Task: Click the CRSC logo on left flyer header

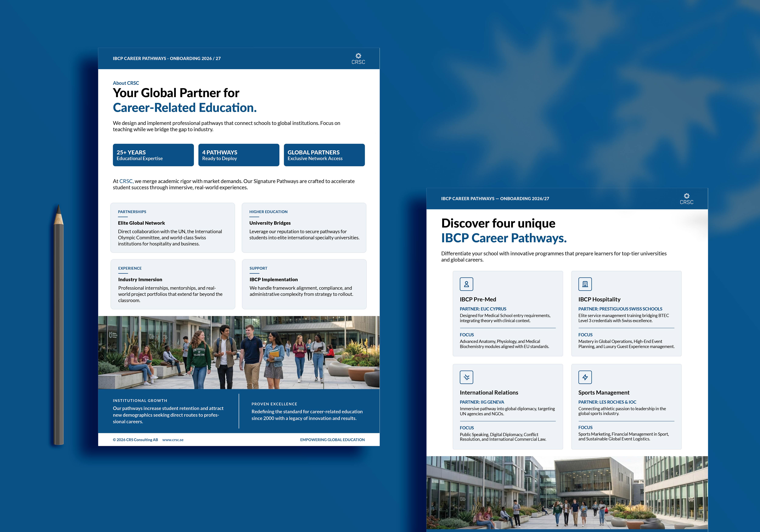Action: pos(358,59)
